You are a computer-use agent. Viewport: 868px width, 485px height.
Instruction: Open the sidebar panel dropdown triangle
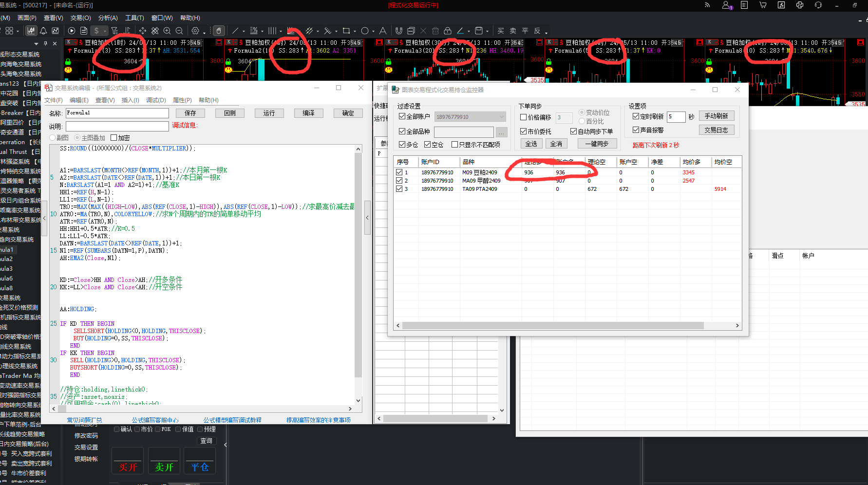pos(37,43)
